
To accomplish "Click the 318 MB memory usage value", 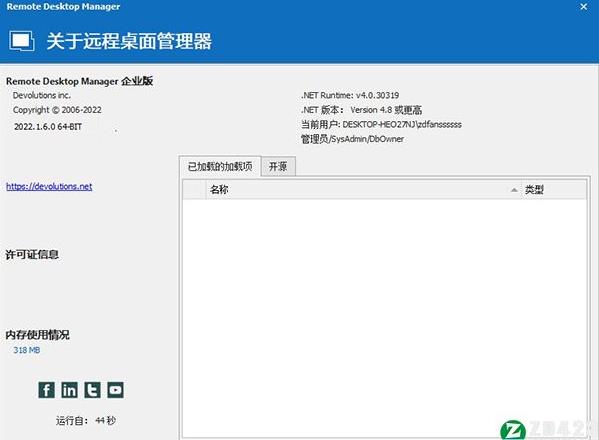I will tap(27, 350).
